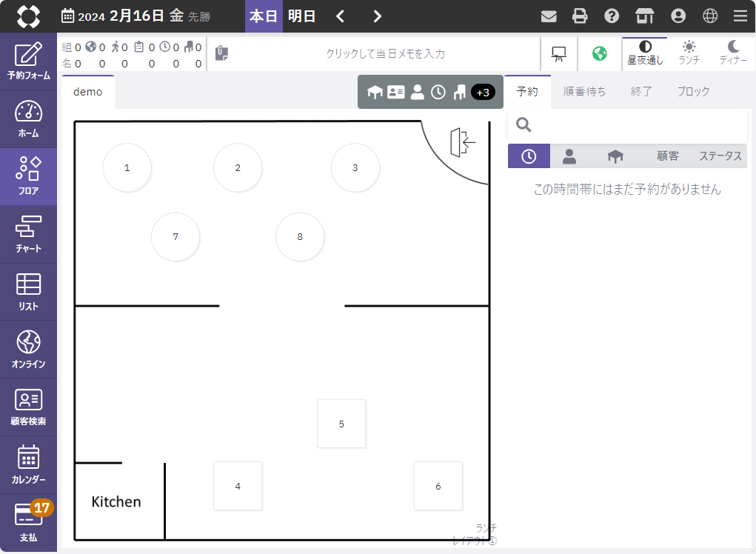Switch to the 順番待ち tab
Viewport: 756px width, 554px height.
(x=584, y=91)
